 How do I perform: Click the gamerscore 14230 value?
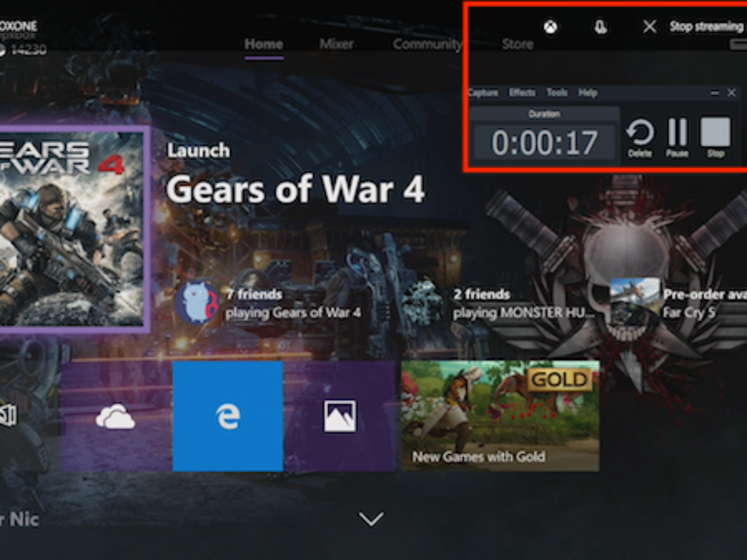(x=27, y=50)
